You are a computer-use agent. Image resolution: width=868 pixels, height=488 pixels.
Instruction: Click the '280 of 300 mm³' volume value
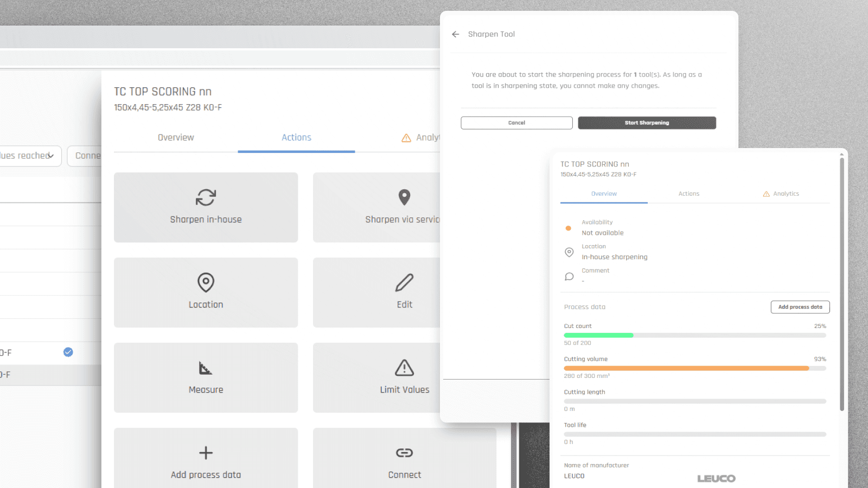pos(587,376)
